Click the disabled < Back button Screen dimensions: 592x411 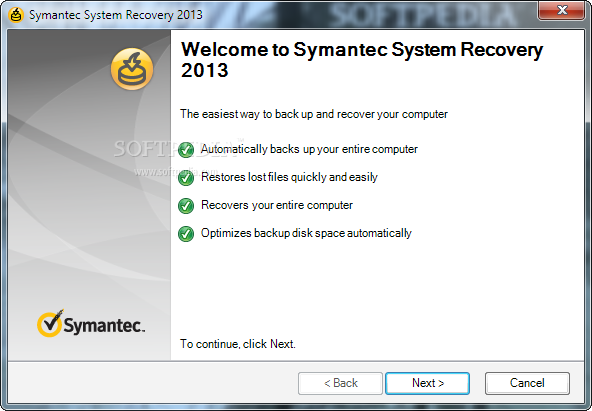[340, 383]
